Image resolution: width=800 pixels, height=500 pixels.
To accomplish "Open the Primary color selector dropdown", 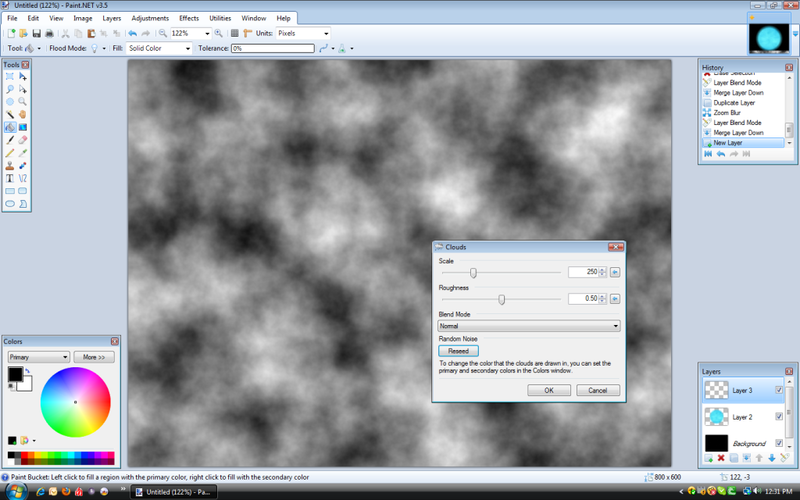I will point(38,357).
